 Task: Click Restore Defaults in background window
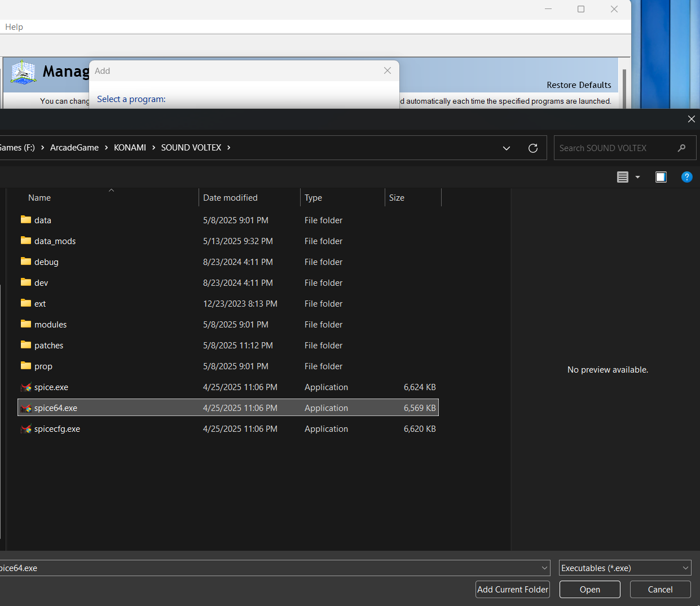pyautogui.click(x=579, y=85)
